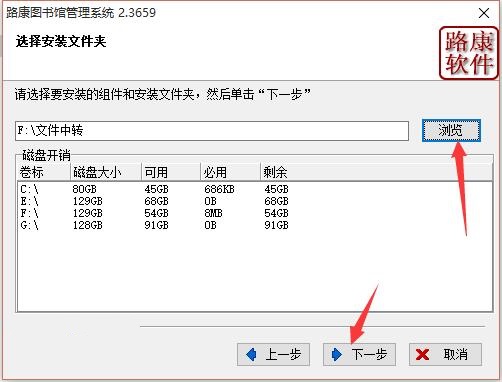
Task: Click the 必用 column header
Action: click(x=230, y=172)
